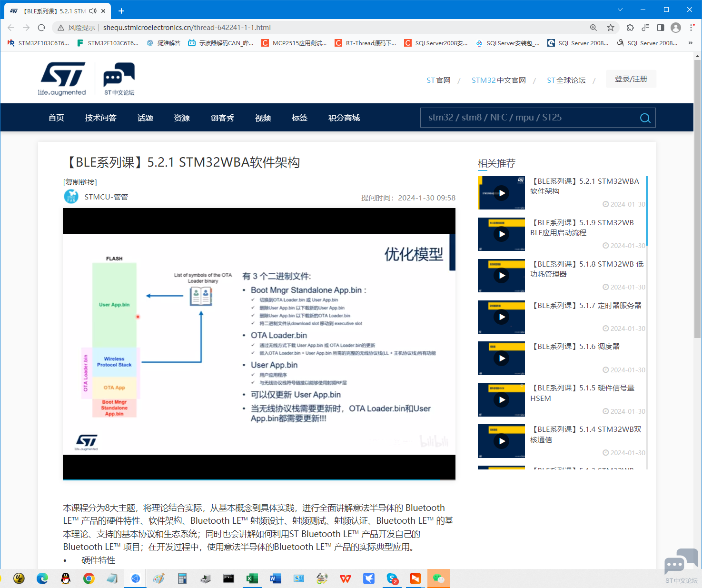
Task: Show hidden bookmarks with the » arrow
Action: 691,43
